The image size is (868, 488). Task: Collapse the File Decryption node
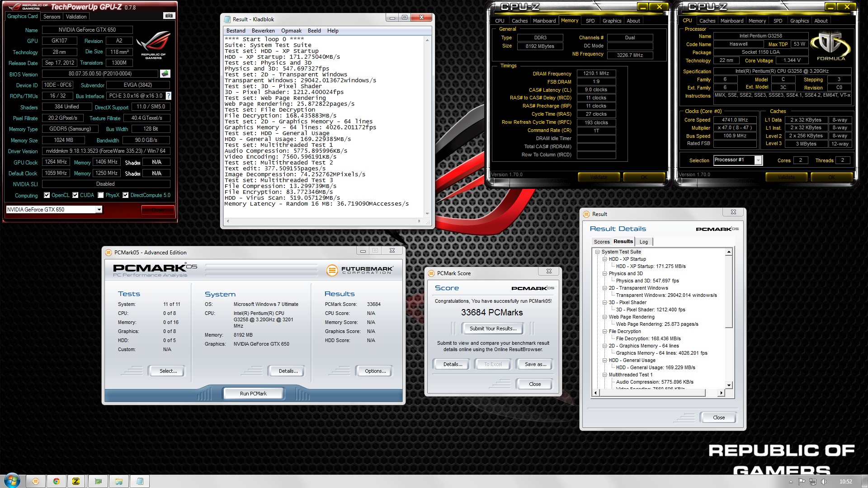click(604, 332)
